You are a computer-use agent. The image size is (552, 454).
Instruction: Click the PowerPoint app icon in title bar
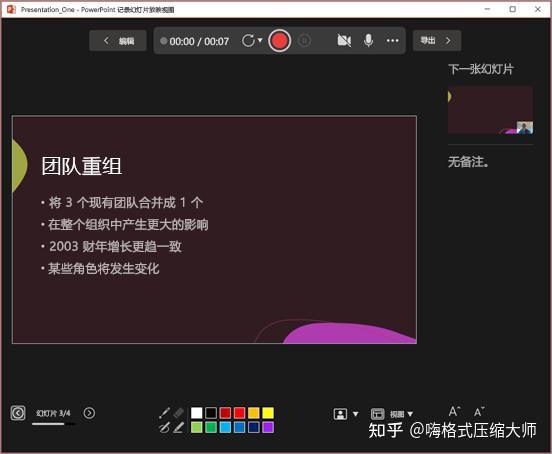tap(11, 9)
